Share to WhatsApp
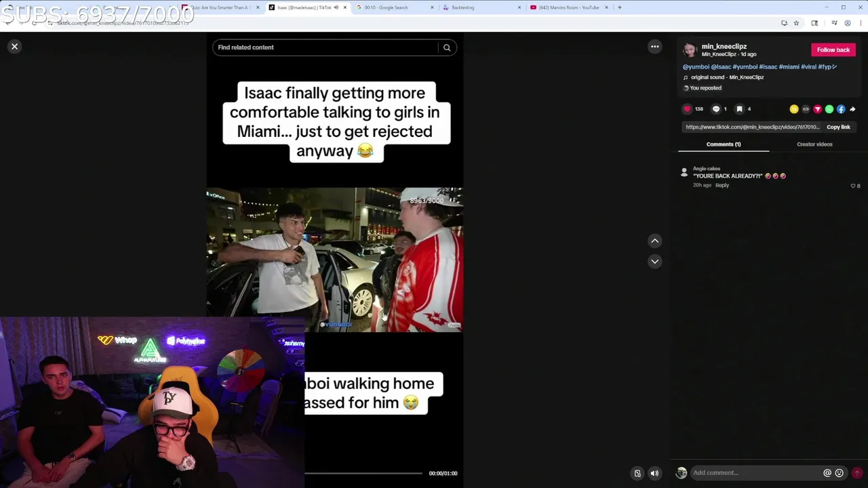This screenshot has width=868, height=488. [x=829, y=109]
